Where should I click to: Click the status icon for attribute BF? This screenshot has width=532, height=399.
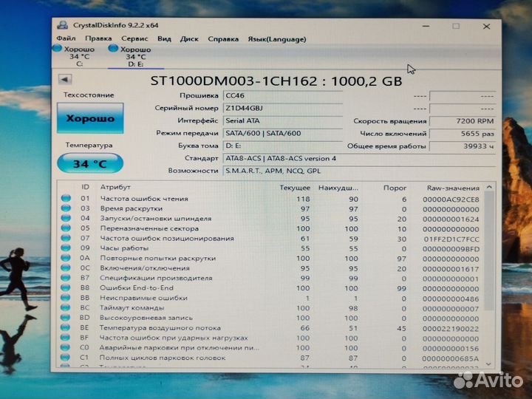tap(65, 338)
